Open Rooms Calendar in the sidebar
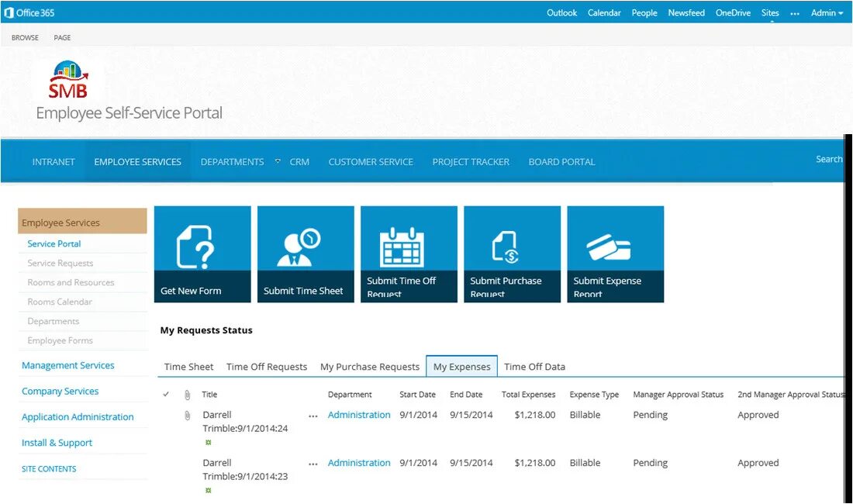Image resolution: width=853 pixels, height=504 pixels. coord(60,301)
